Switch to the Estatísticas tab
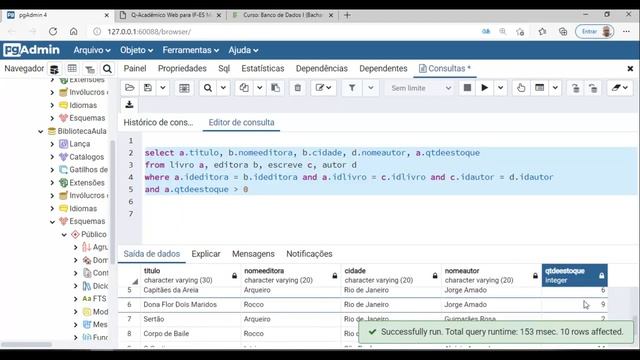This screenshot has height=360, width=640. pos(262,69)
